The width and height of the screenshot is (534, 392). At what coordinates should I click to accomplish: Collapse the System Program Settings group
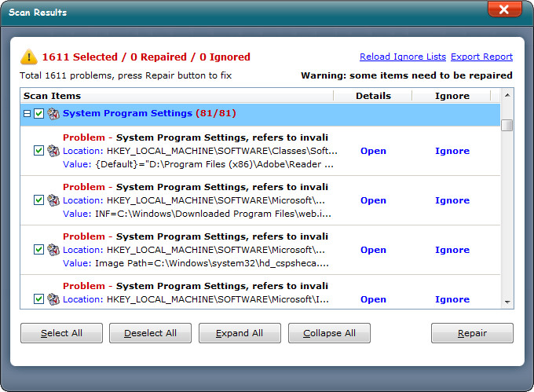click(x=27, y=113)
